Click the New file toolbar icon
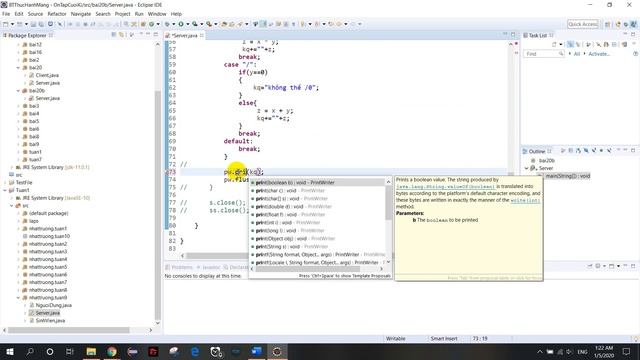The height and width of the screenshot is (360, 640). (5, 24)
